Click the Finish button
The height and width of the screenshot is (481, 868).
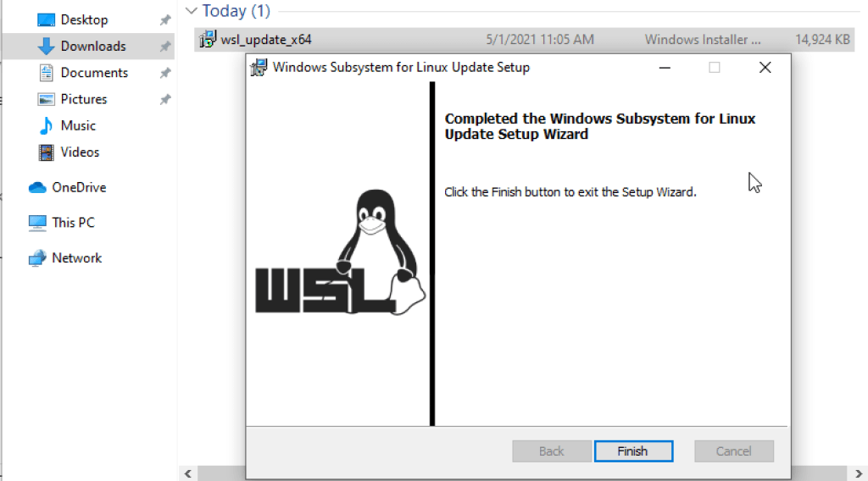tap(633, 451)
